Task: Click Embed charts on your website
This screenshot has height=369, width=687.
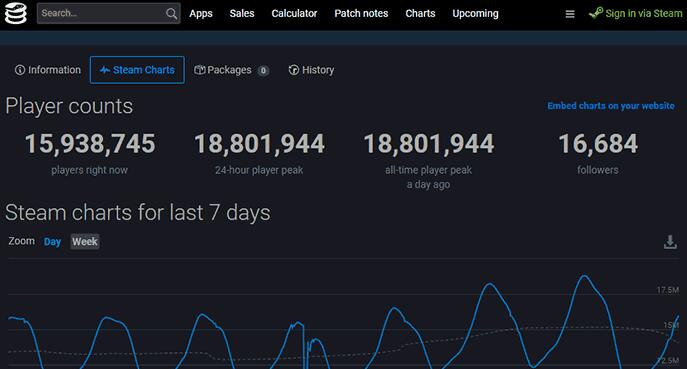Action: point(611,106)
